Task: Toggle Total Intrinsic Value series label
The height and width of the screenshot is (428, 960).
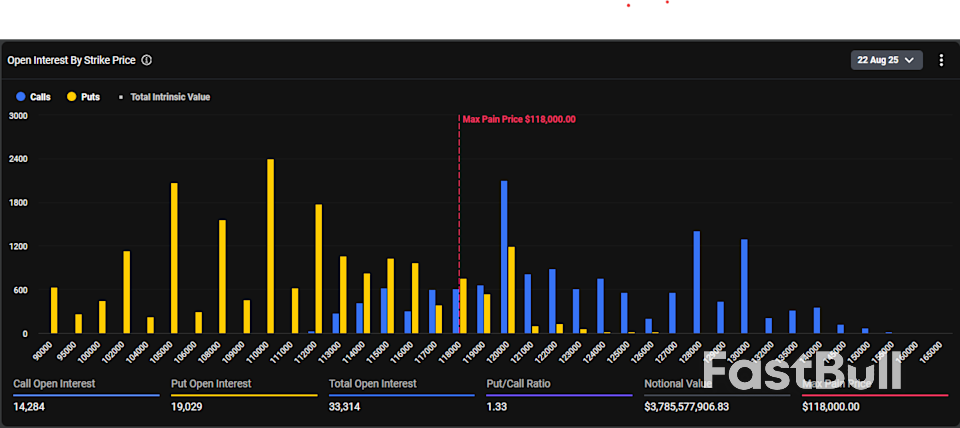Action: click(170, 97)
